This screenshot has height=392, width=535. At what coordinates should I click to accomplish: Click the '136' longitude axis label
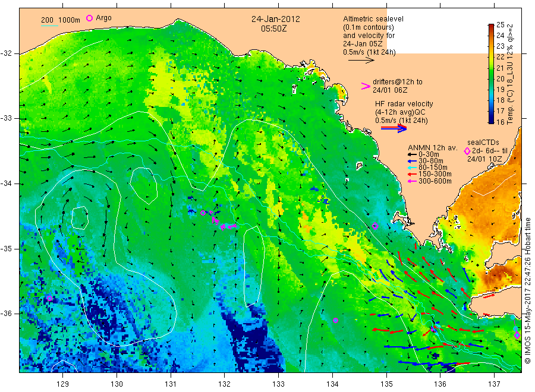440,384
